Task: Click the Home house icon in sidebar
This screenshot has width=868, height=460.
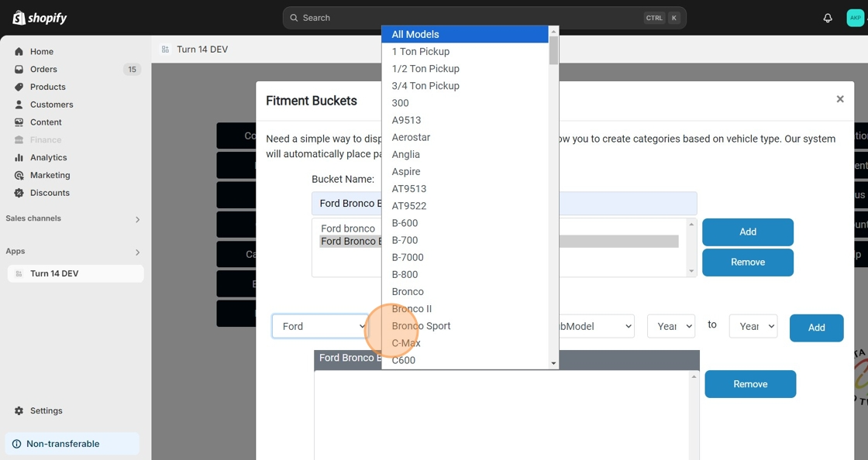Action: tap(19, 51)
